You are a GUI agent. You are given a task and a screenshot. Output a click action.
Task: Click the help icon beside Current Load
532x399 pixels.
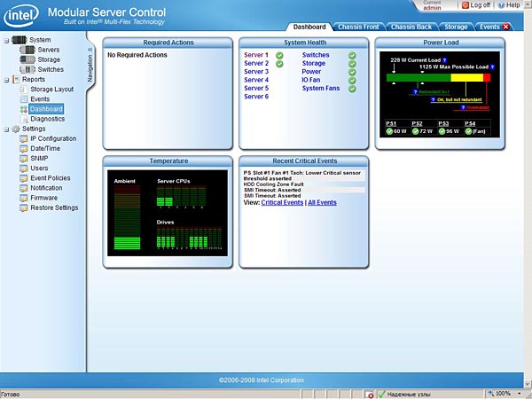coord(444,59)
